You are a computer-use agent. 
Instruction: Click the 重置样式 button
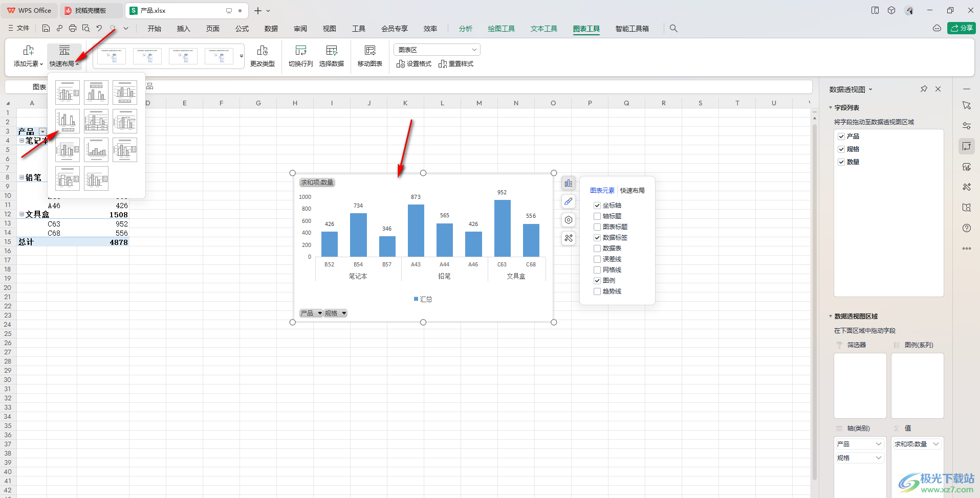tap(456, 64)
